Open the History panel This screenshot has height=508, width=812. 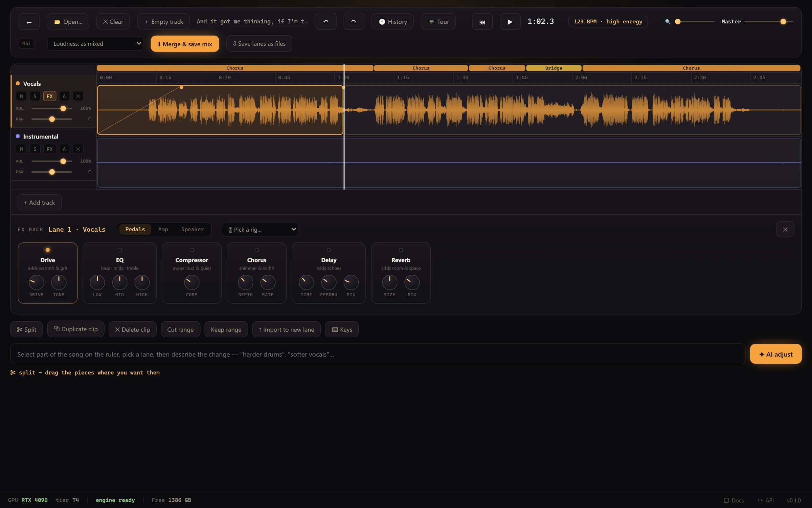tap(392, 22)
